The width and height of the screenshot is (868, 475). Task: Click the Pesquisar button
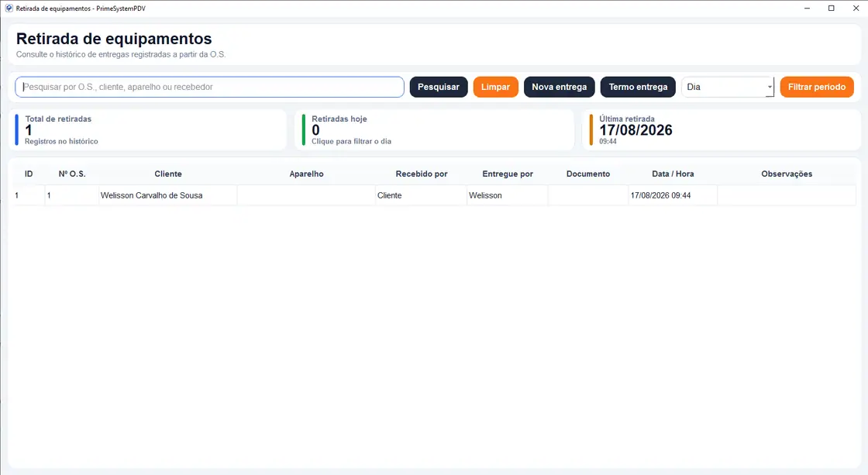click(x=439, y=87)
